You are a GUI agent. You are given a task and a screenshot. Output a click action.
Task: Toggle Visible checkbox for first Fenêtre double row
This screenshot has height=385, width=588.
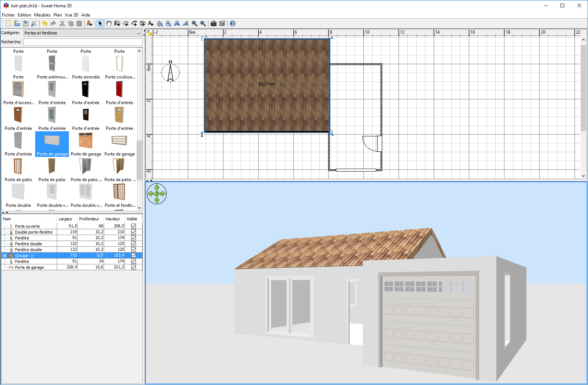pos(134,244)
